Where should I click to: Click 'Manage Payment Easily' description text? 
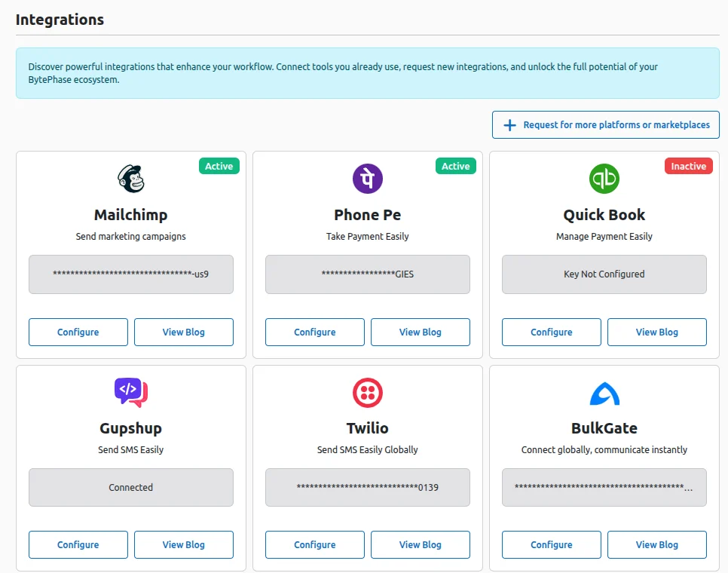(x=604, y=236)
